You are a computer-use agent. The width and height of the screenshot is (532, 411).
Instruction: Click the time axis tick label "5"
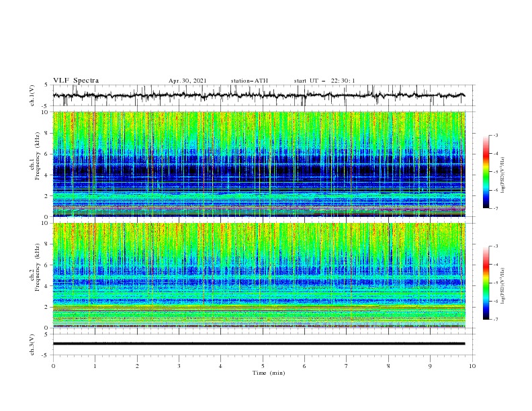coord(263,366)
